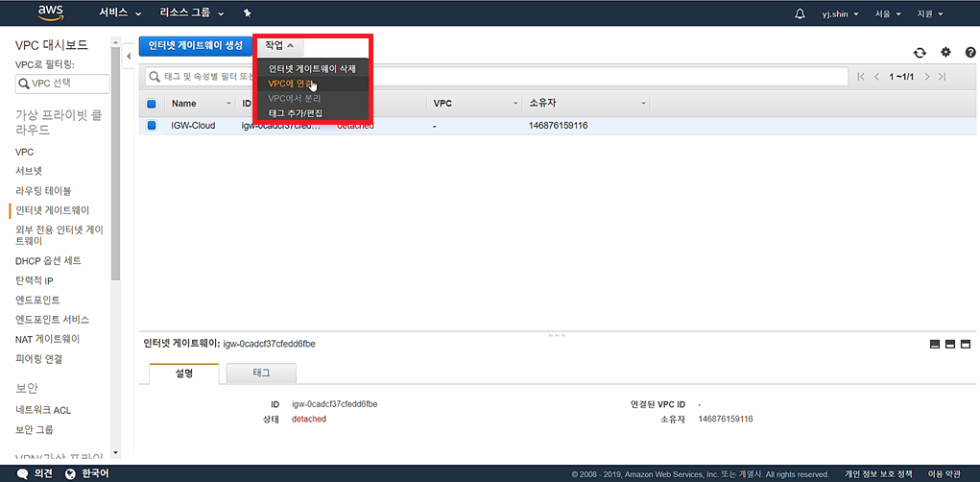Go to first page of results
Viewport: 980px width, 482px height.
[x=861, y=76]
